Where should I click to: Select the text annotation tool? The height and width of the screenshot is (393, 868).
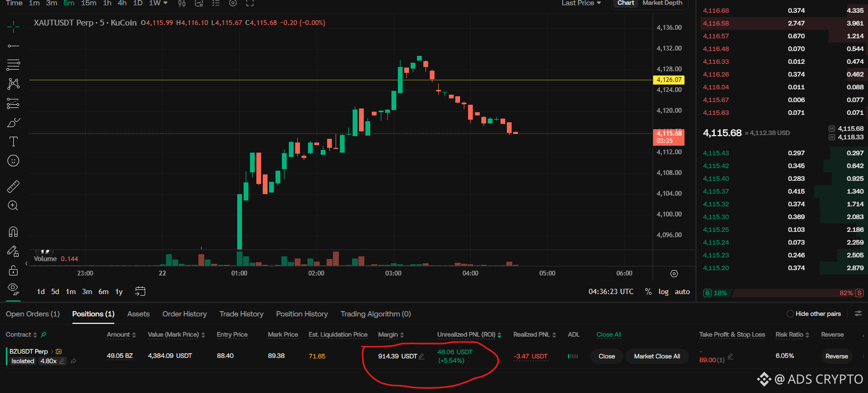click(13, 141)
